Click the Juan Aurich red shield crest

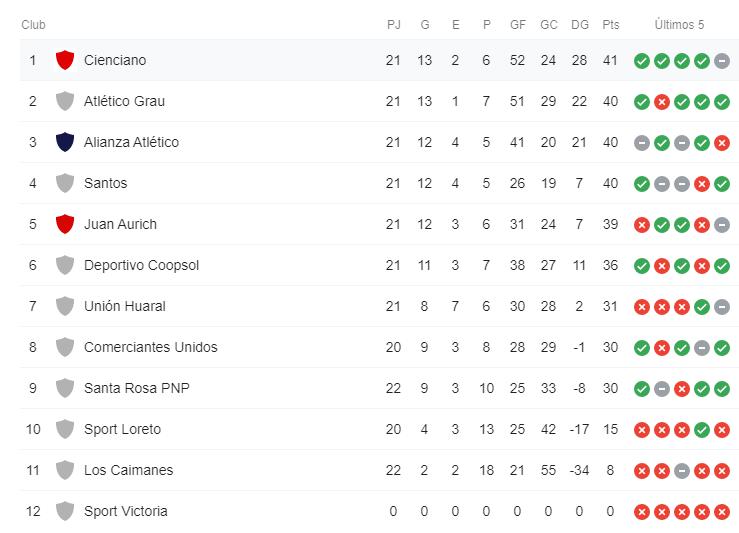(65, 224)
